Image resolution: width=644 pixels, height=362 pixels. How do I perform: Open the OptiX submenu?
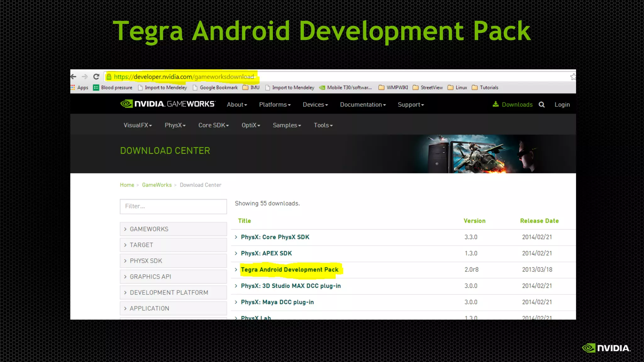251,125
